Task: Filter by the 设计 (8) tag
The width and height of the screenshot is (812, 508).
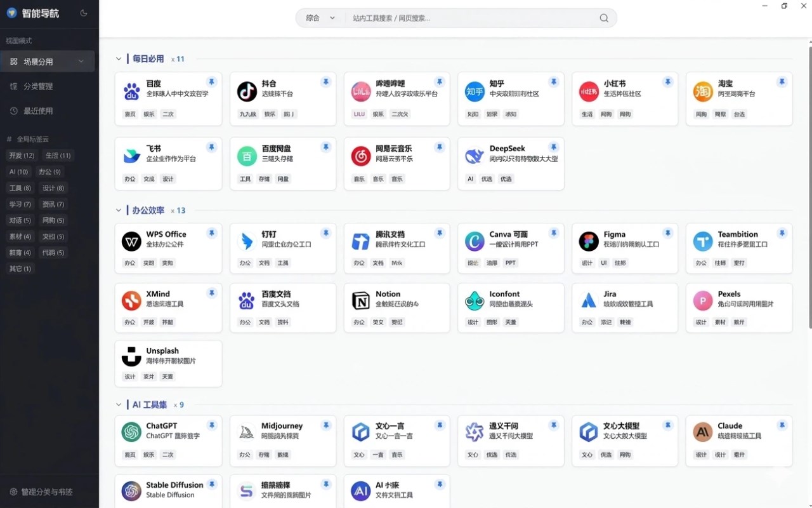Action: pos(53,188)
